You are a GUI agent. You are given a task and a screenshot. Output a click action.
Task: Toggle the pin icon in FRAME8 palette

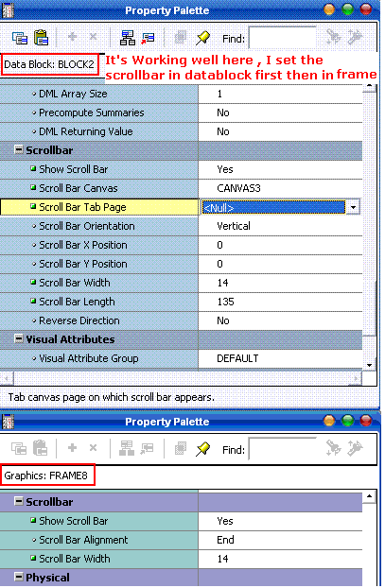pos(203,448)
